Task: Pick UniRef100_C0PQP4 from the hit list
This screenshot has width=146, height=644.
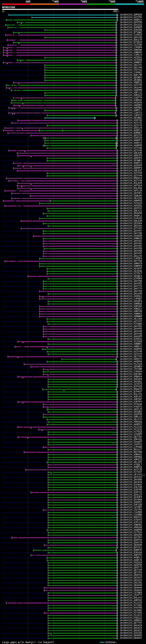Action: 131,48
